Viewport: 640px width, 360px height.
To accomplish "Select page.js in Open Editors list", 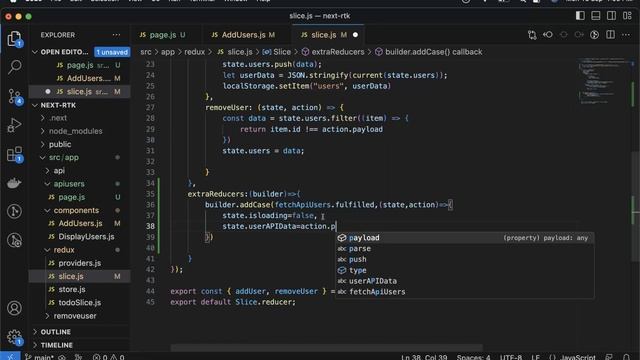I will coord(80,65).
